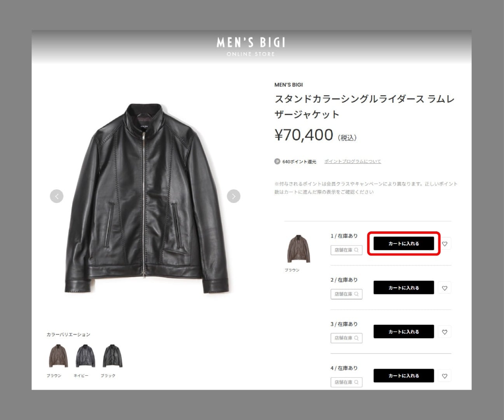
Task: Check store stock (店舗在庫) for size 2
Action: point(347,294)
